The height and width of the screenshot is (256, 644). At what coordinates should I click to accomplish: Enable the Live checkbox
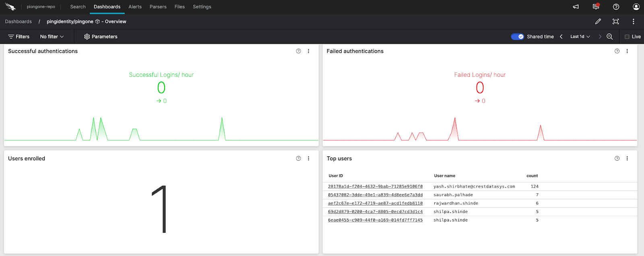(627, 37)
